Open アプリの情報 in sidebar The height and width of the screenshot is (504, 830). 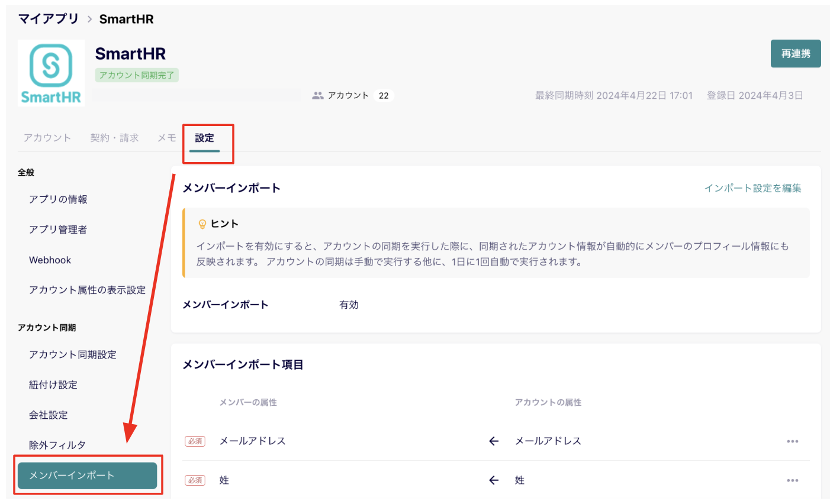pyautogui.click(x=58, y=199)
